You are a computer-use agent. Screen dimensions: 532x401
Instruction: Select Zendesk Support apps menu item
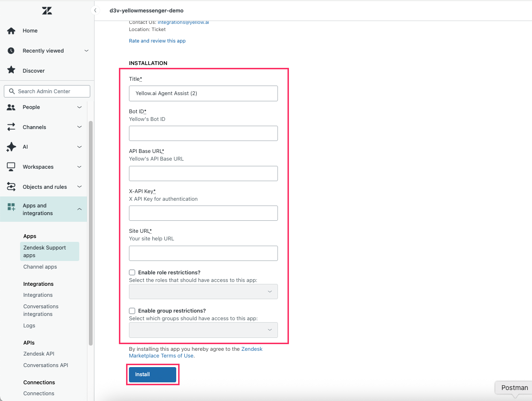pos(50,251)
